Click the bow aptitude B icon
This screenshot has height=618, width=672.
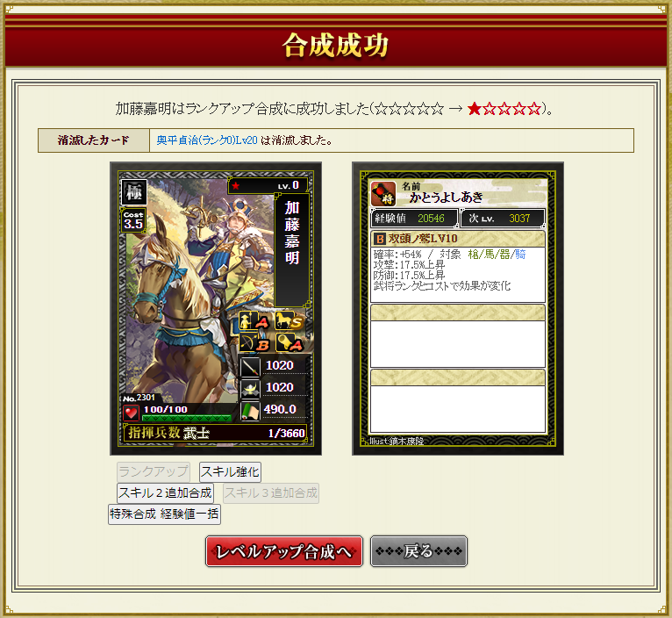point(254,342)
